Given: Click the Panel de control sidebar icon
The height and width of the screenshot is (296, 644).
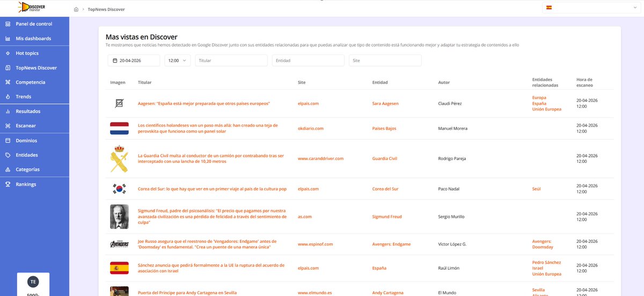Looking at the screenshot, I should pyautogui.click(x=8, y=24).
